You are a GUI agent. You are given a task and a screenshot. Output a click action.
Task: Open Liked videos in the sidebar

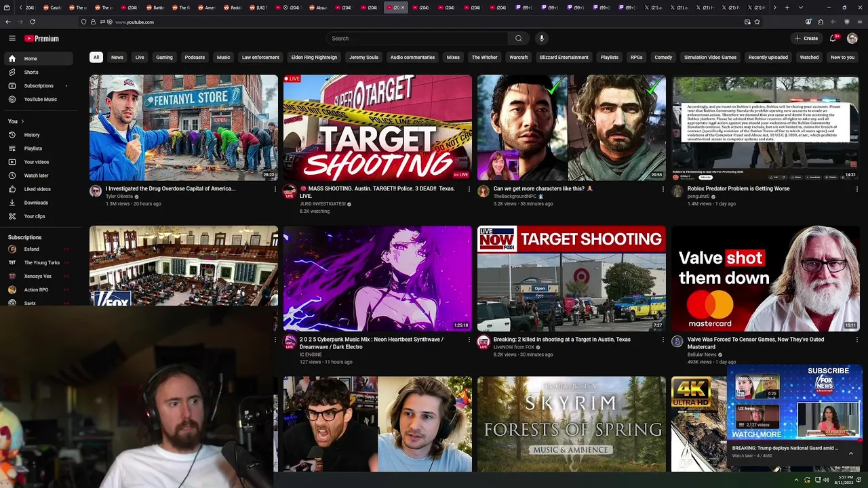point(37,189)
